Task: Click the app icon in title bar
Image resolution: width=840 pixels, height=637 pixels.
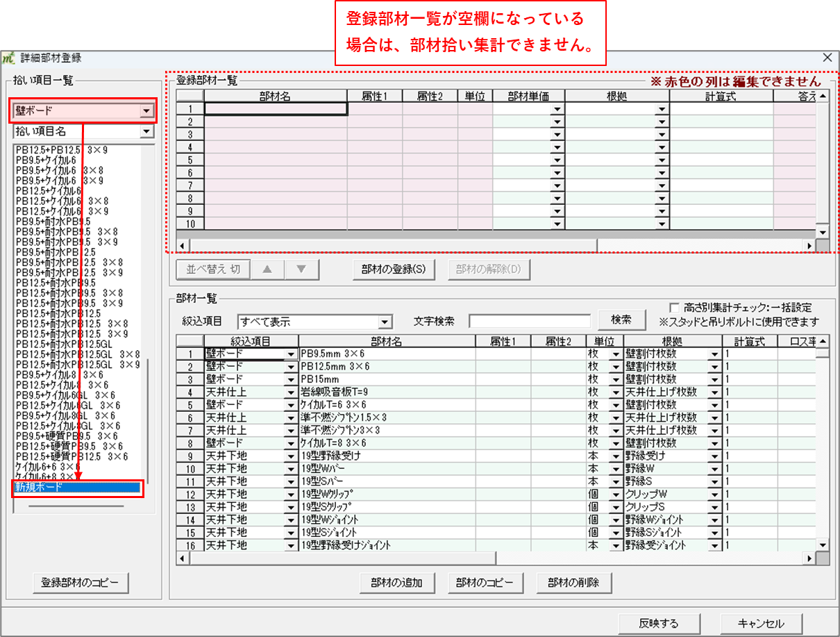Action: click(8, 58)
